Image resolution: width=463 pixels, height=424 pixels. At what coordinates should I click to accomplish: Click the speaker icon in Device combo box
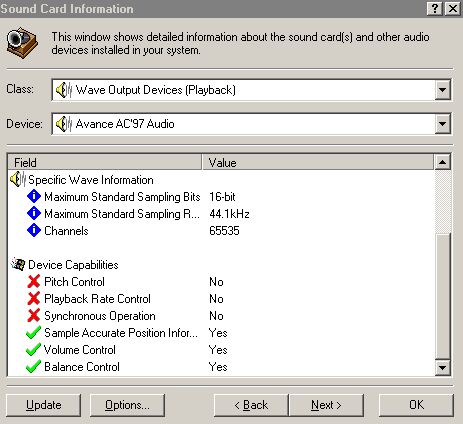[x=63, y=124]
